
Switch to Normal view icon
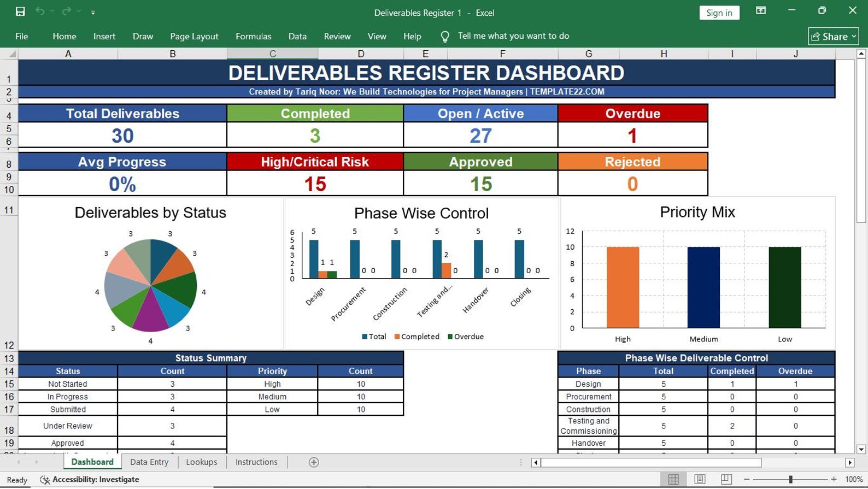pyautogui.click(x=673, y=479)
